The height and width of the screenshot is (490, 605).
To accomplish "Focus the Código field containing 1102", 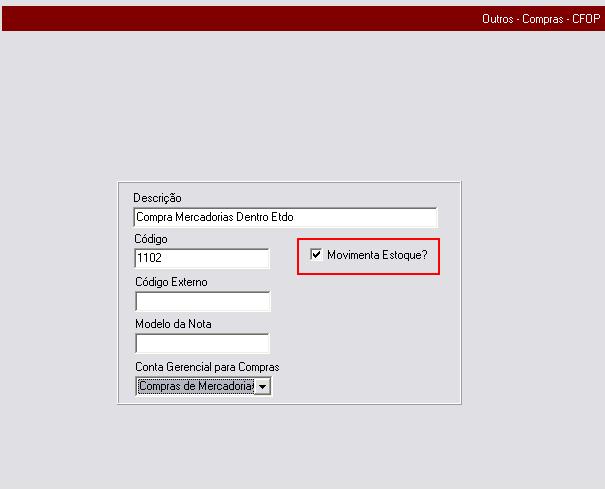I will (202, 259).
